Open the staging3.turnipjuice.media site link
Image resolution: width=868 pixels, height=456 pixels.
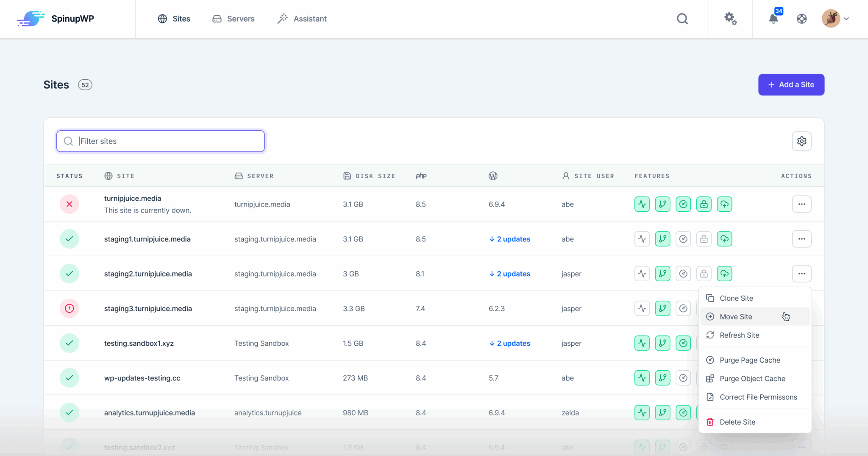pos(148,309)
